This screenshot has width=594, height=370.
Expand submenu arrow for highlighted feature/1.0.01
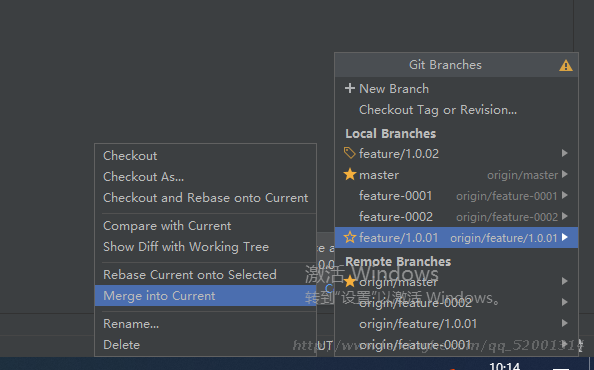tap(565, 237)
